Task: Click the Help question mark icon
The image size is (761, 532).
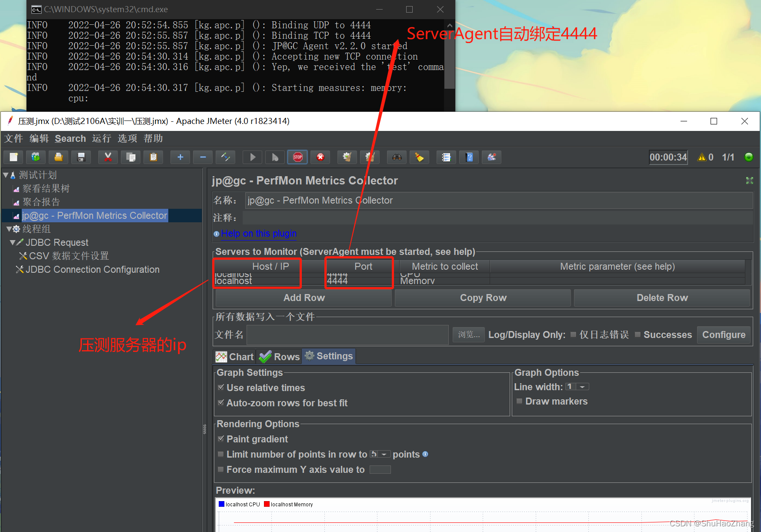Action: (x=469, y=157)
